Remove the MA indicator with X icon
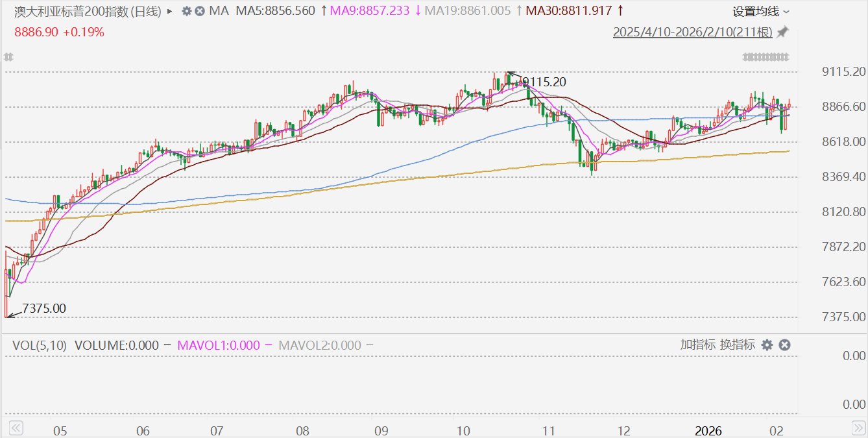This screenshot has width=868, height=438. (x=200, y=11)
